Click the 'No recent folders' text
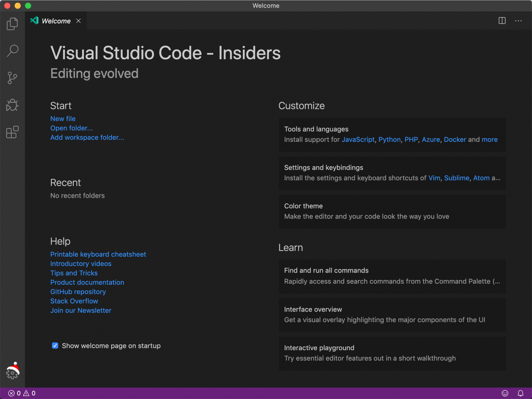The image size is (532, 399). click(x=77, y=196)
